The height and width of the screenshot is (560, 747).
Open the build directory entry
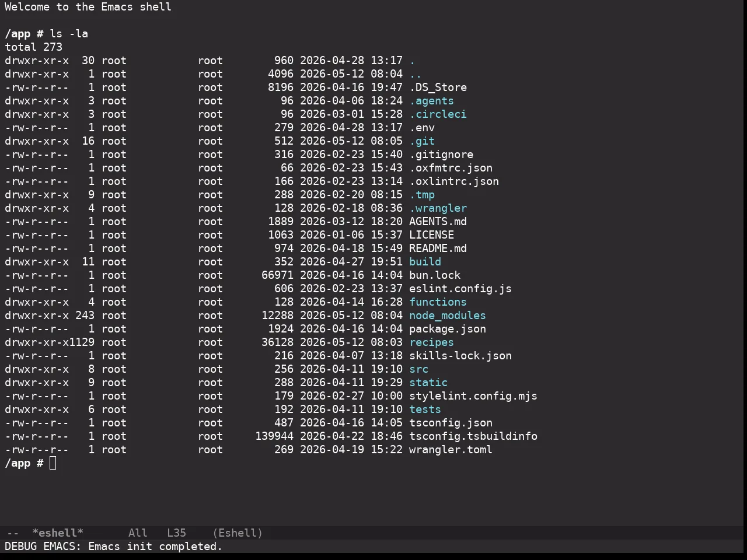pyautogui.click(x=425, y=262)
